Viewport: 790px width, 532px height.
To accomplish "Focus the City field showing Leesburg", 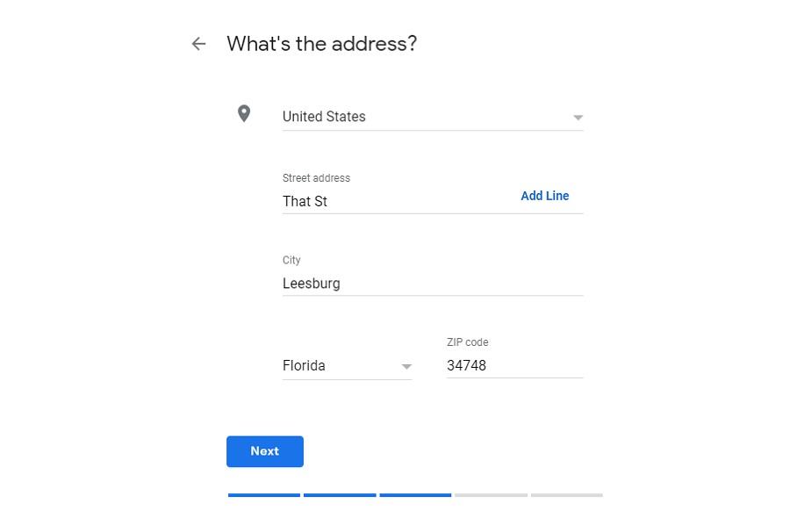I will 432,284.
